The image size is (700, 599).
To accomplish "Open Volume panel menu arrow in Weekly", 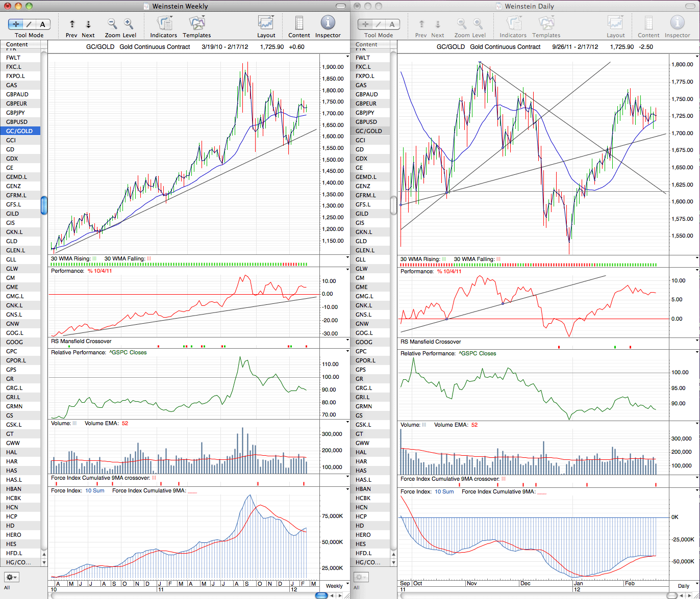I will click(x=347, y=423).
